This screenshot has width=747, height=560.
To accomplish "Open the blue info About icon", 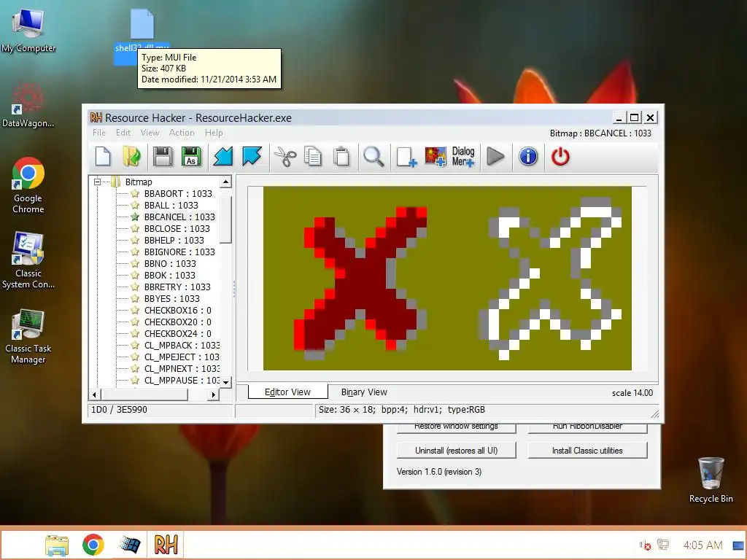I will point(528,157).
